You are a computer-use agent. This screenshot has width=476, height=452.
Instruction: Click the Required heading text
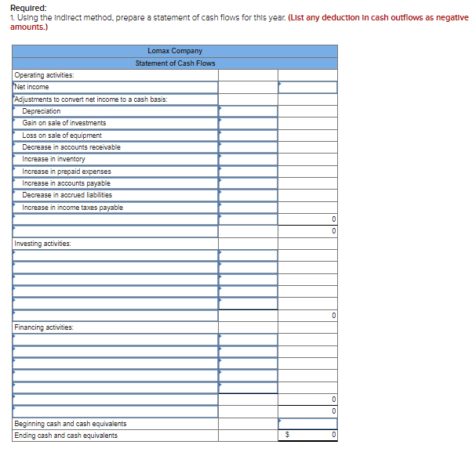coord(28,8)
